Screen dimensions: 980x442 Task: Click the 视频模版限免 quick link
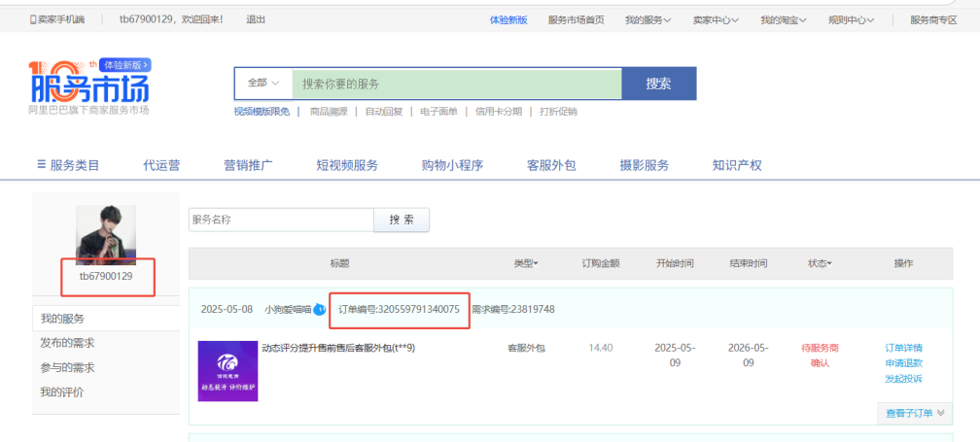click(x=262, y=112)
